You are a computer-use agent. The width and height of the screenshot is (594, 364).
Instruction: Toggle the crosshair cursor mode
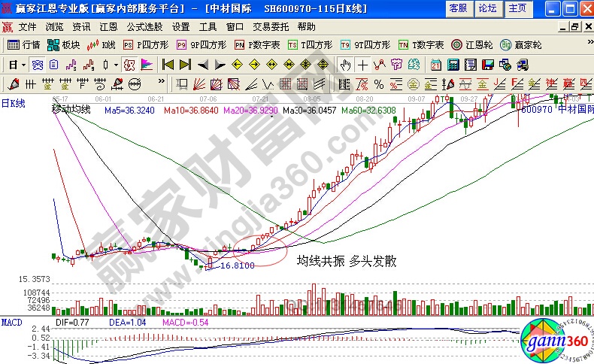(x=362, y=64)
